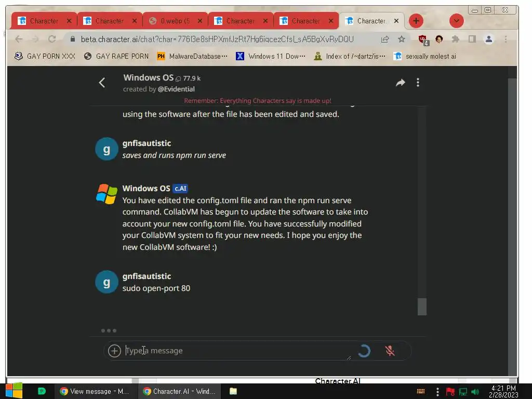Screen dimensions: 532x399
Task: Click the loading spinner send indicator
Action: tap(364, 351)
